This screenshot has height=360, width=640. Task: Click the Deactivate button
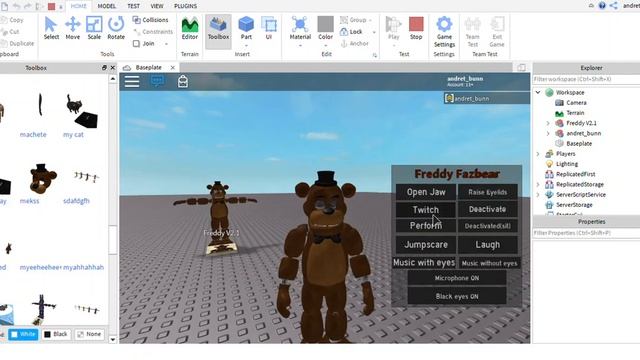[x=487, y=209]
